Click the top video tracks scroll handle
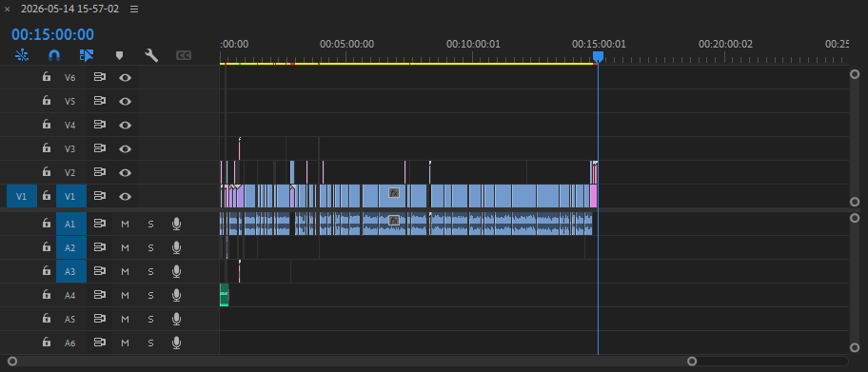Viewport: 868px width, 372px height. [x=855, y=74]
